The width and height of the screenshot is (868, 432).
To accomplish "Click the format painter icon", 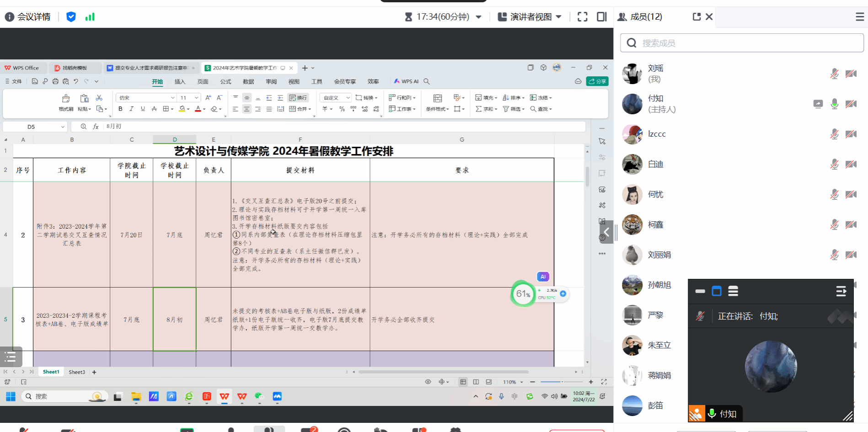I will point(66,101).
